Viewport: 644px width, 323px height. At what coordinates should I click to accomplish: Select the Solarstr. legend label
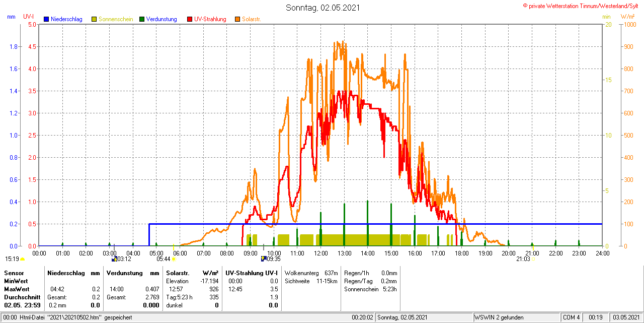(x=251, y=19)
